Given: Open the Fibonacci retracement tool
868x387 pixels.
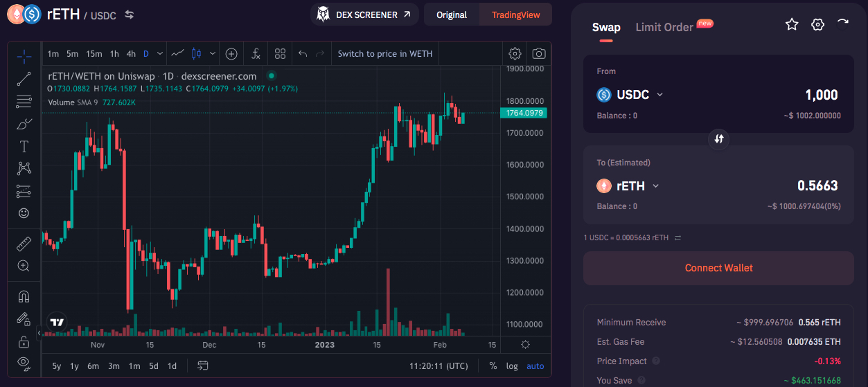Looking at the screenshot, I should click(x=24, y=101).
